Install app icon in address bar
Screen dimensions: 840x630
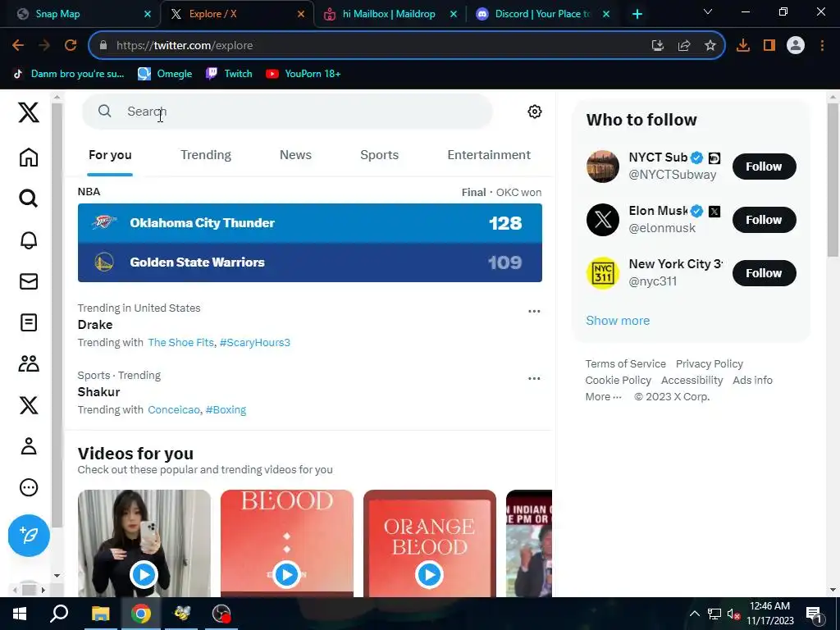[x=657, y=46]
